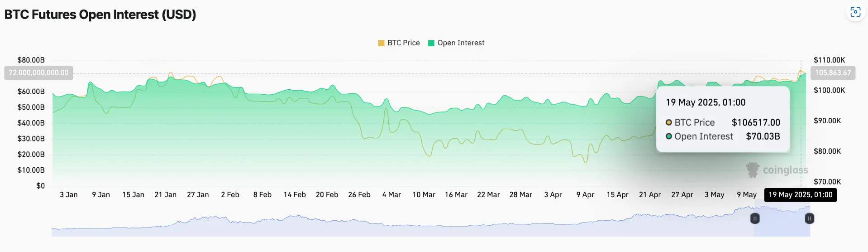Grab the right range slider handle
The image size is (868, 252).
810,218
